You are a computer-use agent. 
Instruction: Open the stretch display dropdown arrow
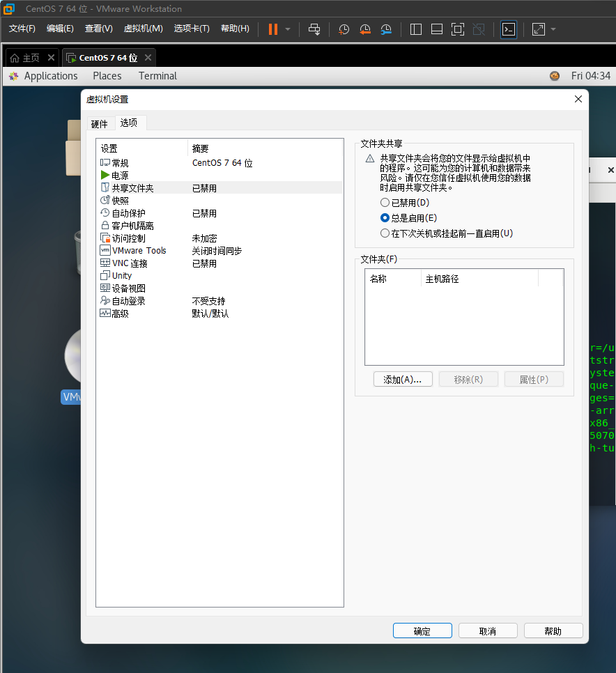click(x=553, y=29)
